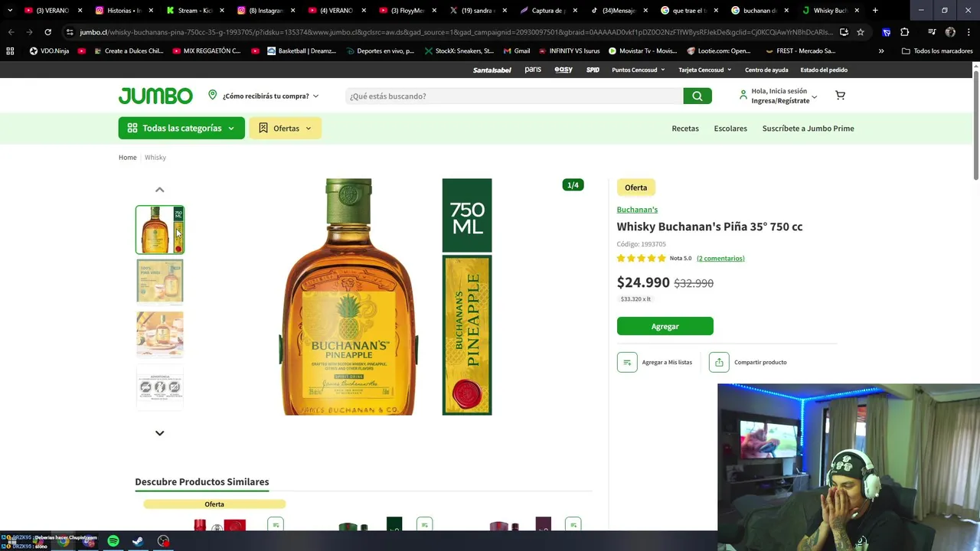The width and height of the screenshot is (980, 551).
Task: Select the first bottle thumbnail
Action: 160,230
